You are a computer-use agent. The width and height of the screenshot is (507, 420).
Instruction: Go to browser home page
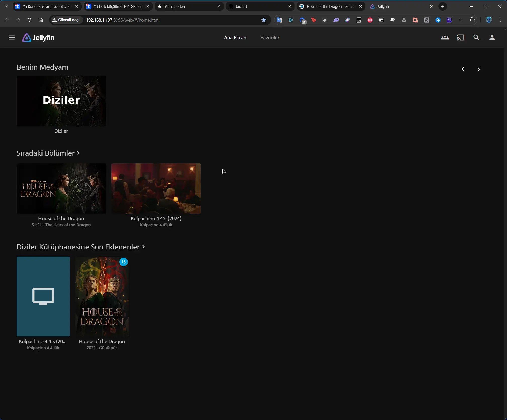coord(41,20)
